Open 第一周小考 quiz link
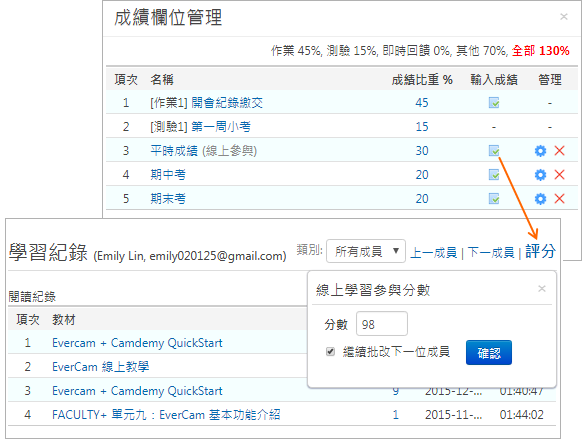Image resolution: width=585 pixels, height=441 pixels. tap(221, 127)
